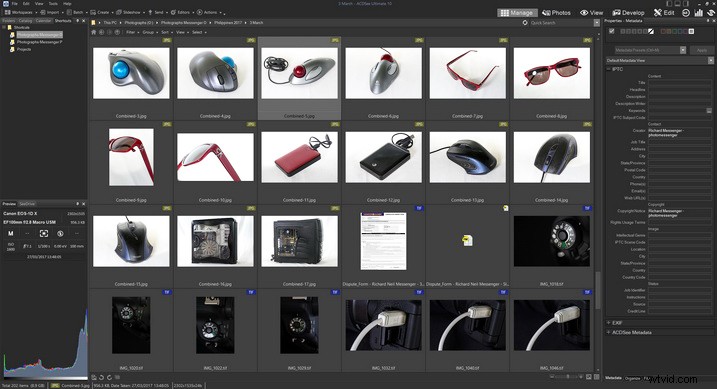Click the Workspaces toolbar icon
The height and width of the screenshot is (389, 717).
pos(7,12)
